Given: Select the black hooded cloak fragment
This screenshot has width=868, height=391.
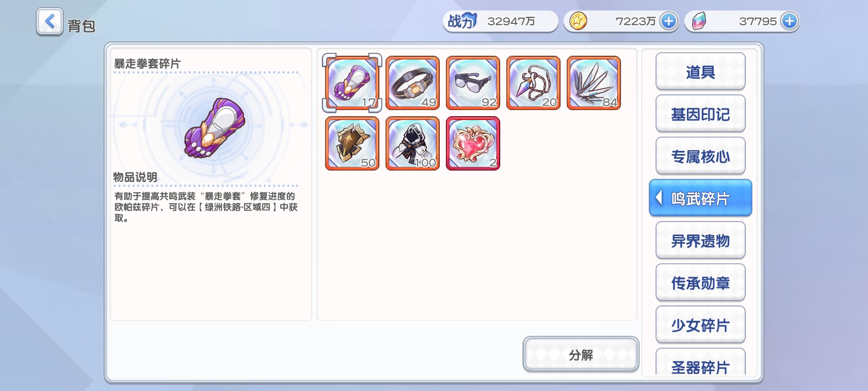Looking at the screenshot, I should pyautogui.click(x=413, y=143).
